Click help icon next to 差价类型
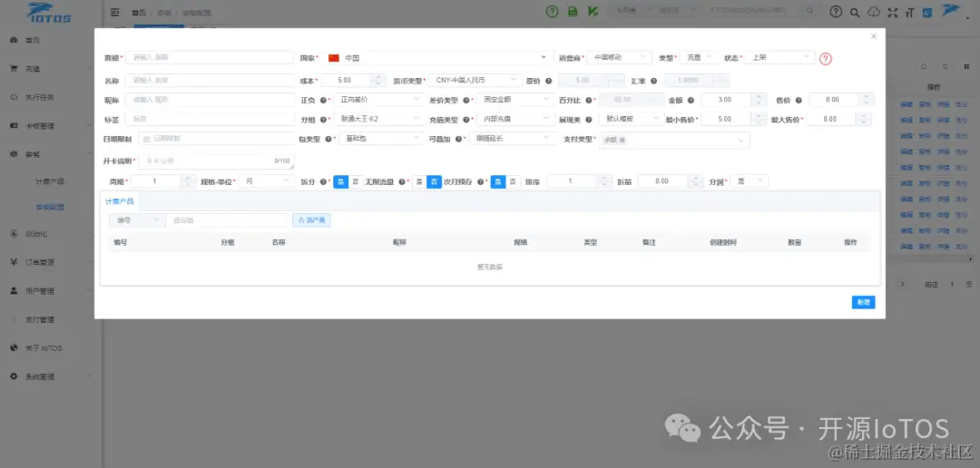This screenshot has height=468, width=980. coord(466,100)
